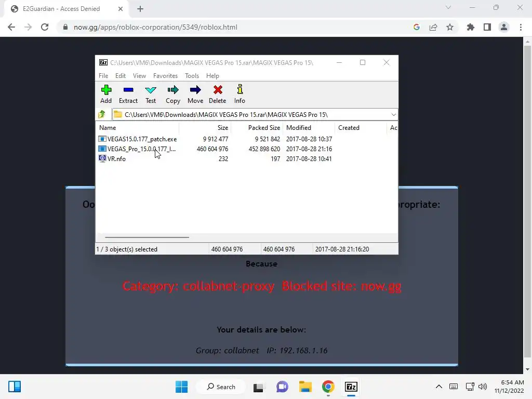Select VEGAS15.0.177_patch.exe file
The width and height of the screenshot is (532, 399).
(x=138, y=139)
